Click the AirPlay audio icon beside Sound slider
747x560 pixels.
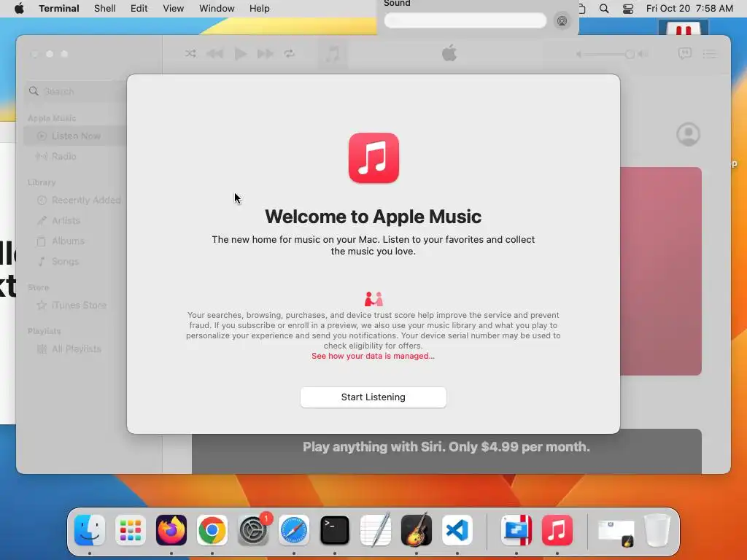tap(562, 21)
